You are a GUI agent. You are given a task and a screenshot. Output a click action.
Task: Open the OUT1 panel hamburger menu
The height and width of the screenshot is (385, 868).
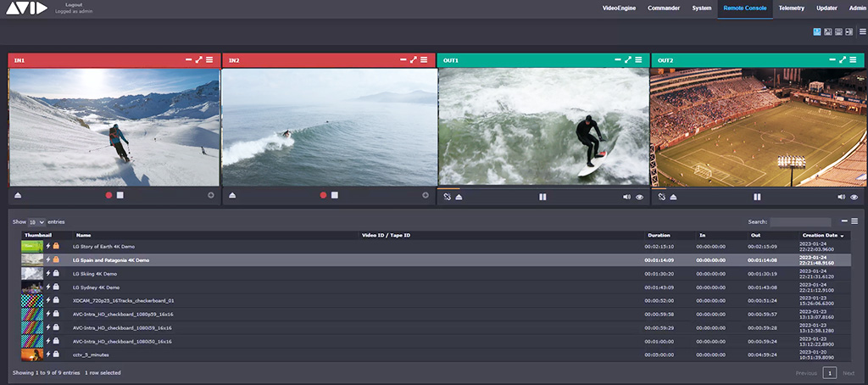click(x=638, y=60)
